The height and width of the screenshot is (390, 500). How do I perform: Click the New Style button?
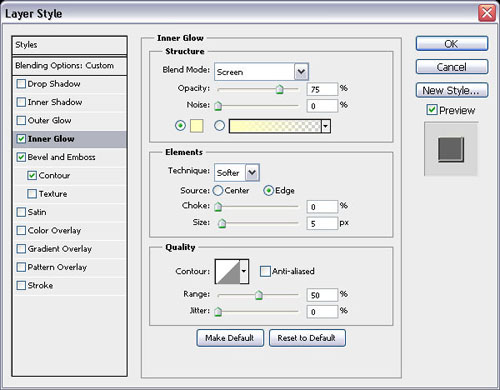[452, 90]
